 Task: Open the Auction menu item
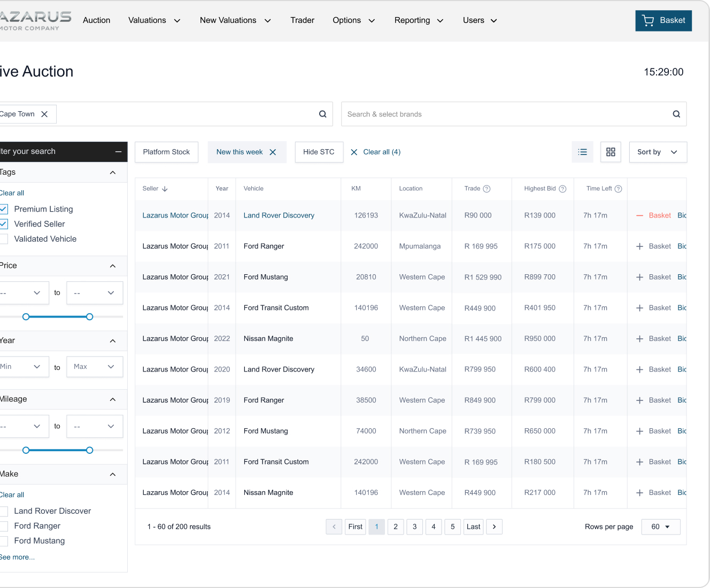(96, 20)
